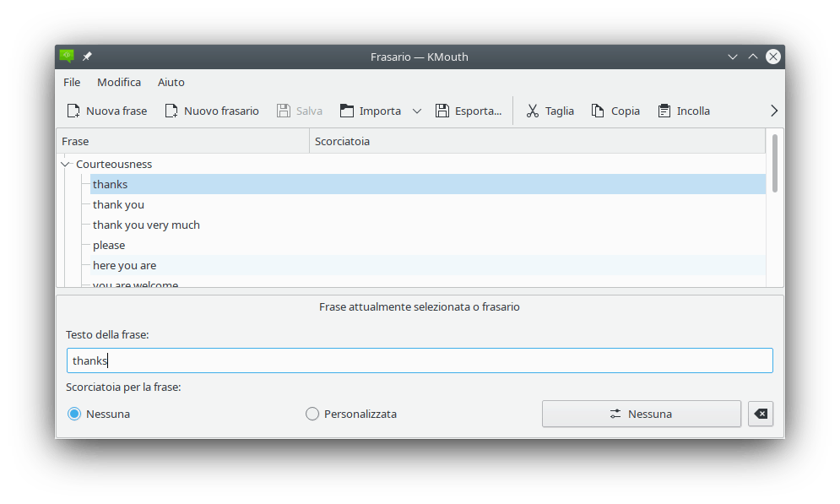Click the Testo della frase input field

click(x=420, y=360)
